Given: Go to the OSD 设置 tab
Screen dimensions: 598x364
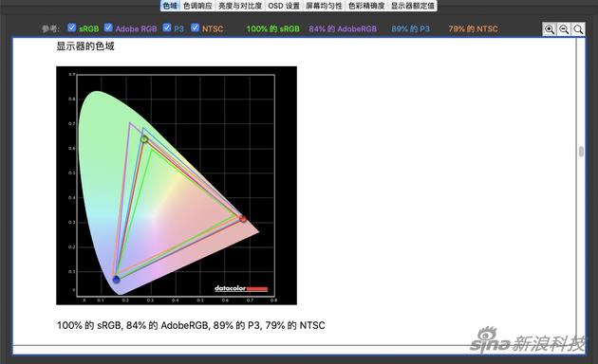Looking at the screenshot, I should coord(284,6).
